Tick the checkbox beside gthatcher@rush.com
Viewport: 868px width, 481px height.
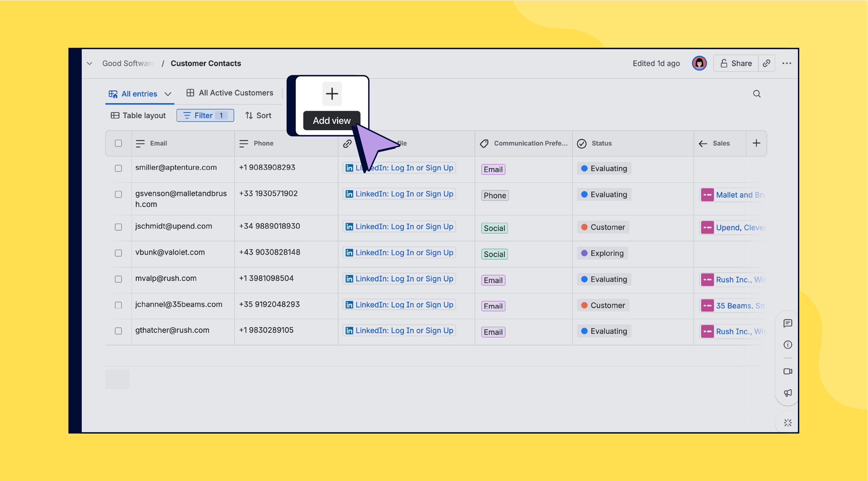click(118, 331)
